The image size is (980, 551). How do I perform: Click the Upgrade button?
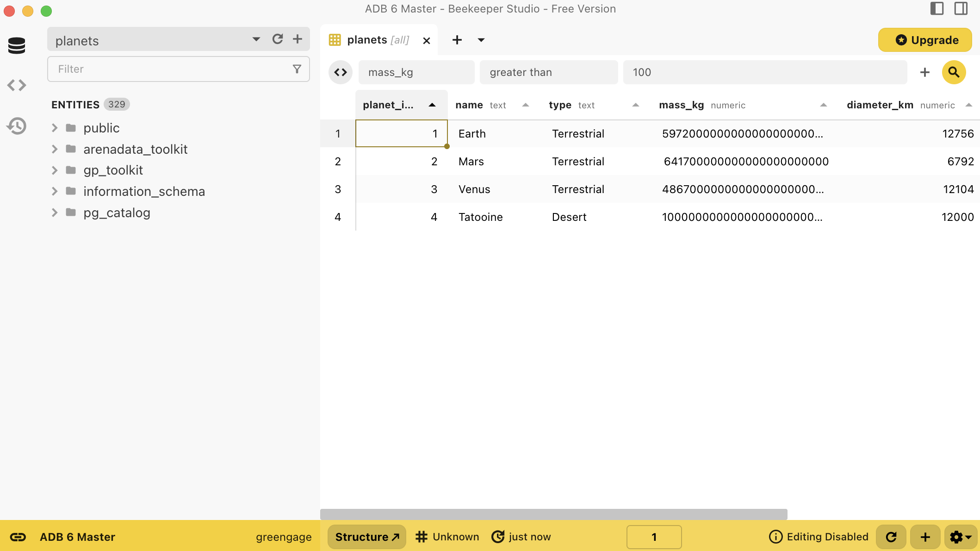pyautogui.click(x=925, y=40)
